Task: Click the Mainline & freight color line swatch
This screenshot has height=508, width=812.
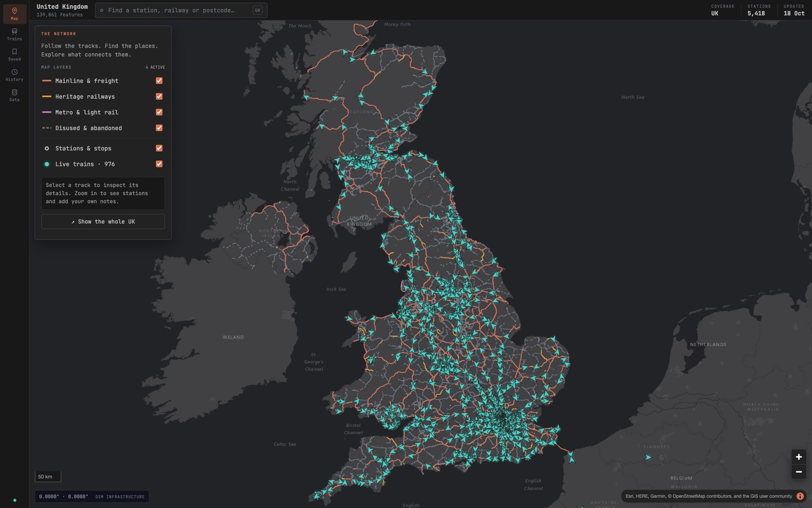Action: [x=47, y=81]
